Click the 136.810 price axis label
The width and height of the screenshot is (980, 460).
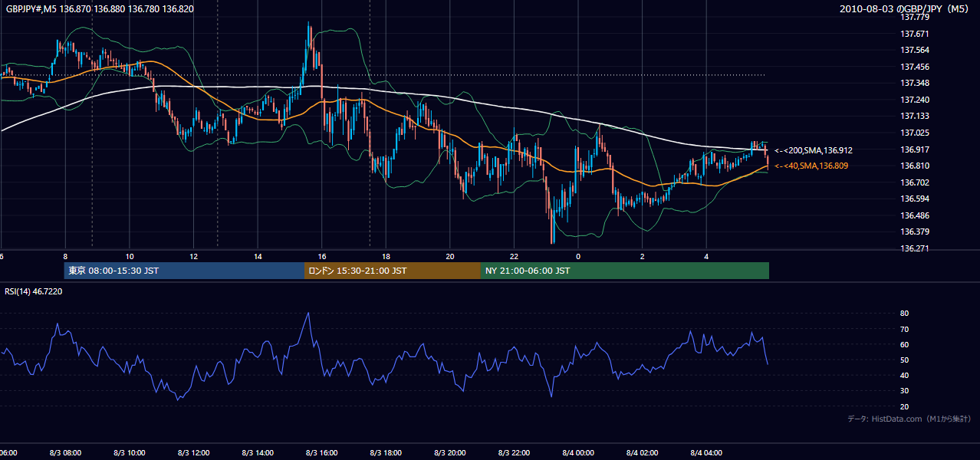[x=915, y=166]
